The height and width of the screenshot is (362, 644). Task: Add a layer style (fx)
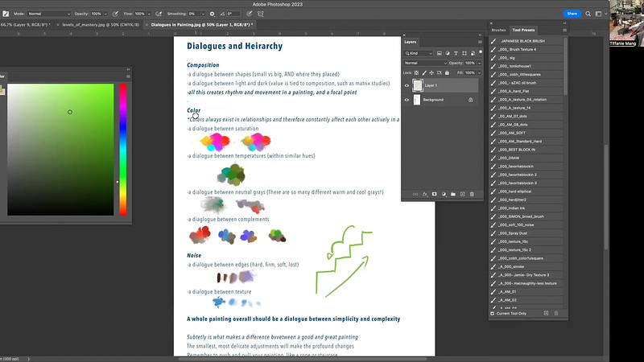coord(425,194)
